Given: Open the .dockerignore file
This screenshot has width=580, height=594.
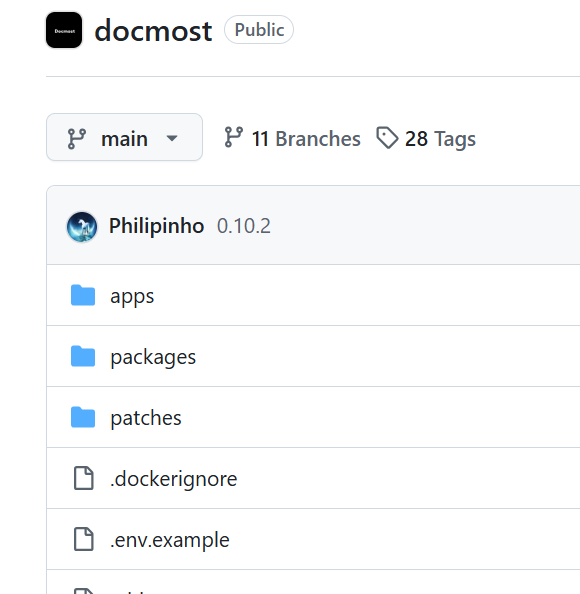Looking at the screenshot, I should click(174, 479).
